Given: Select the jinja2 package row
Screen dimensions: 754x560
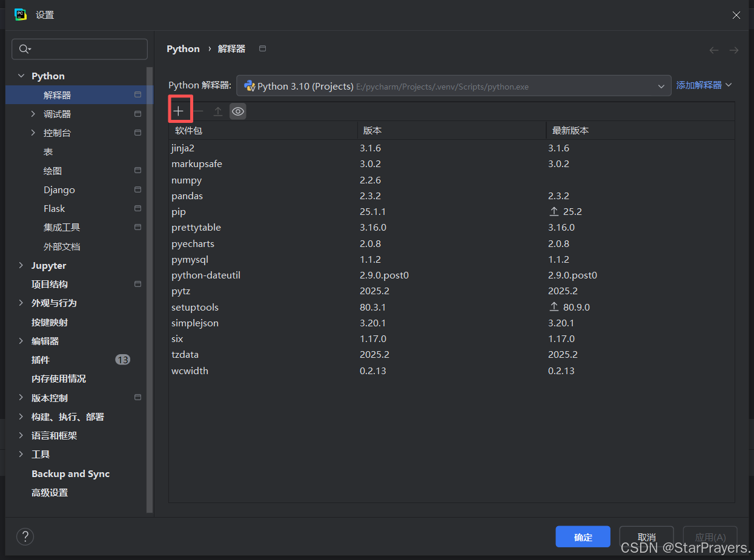Looking at the screenshot, I should pos(452,148).
